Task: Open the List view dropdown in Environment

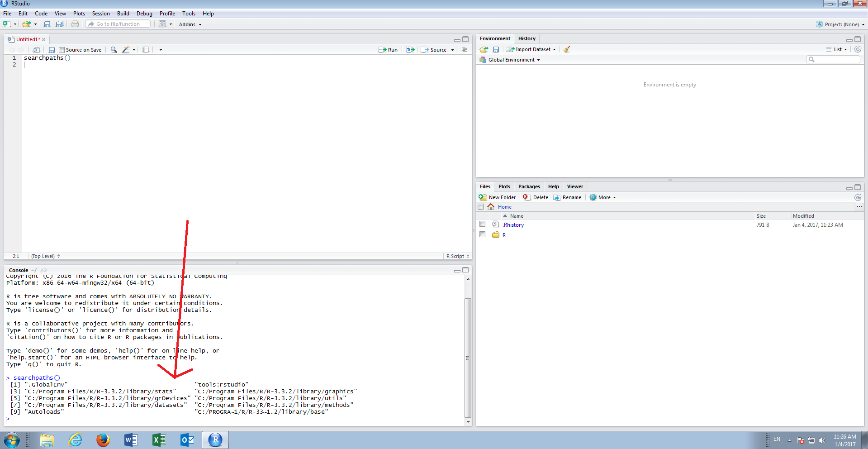Action: (x=837, y=49)
